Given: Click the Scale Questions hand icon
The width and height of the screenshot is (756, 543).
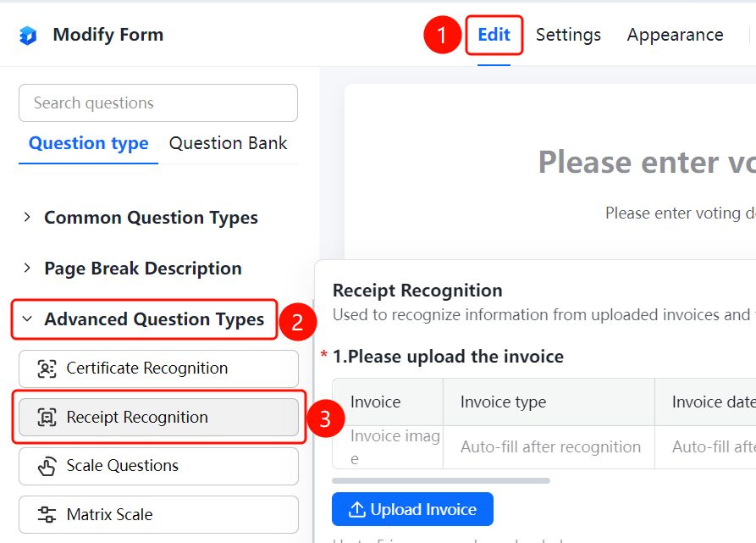Looking at the screenshot, I should tap(47, 466).
